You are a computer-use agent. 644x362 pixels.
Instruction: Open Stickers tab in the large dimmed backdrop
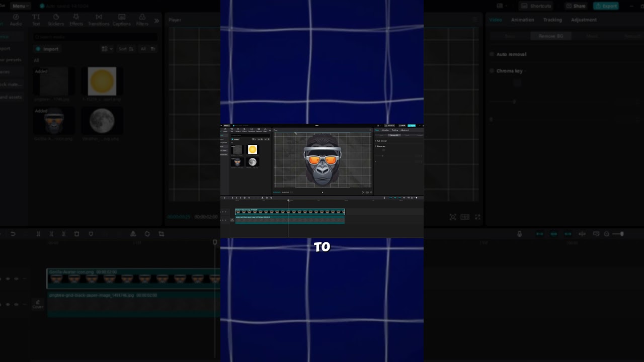click(56, 20)
